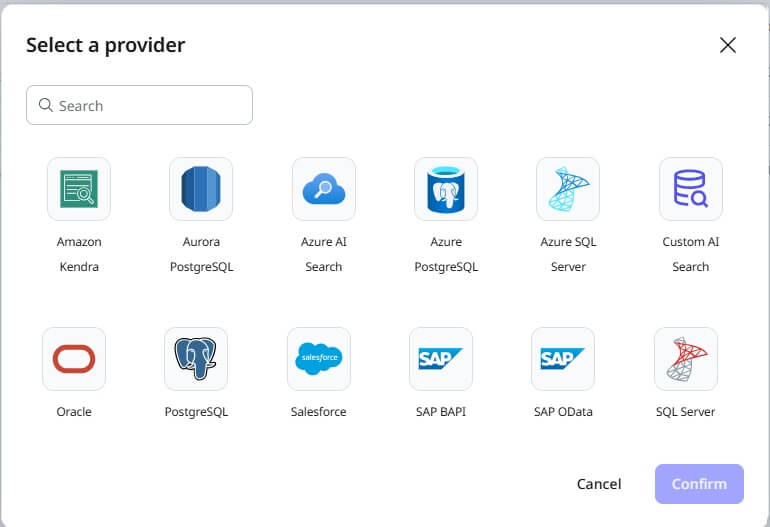The height and width of the screenshot is (527, 770).
Task: Click the Cancel button
Action: [599, 484]
